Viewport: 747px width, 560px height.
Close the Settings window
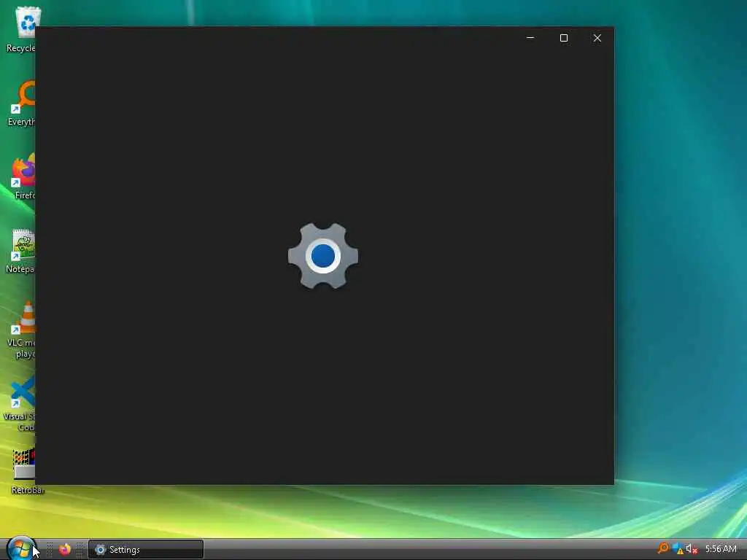coord(597,38)
